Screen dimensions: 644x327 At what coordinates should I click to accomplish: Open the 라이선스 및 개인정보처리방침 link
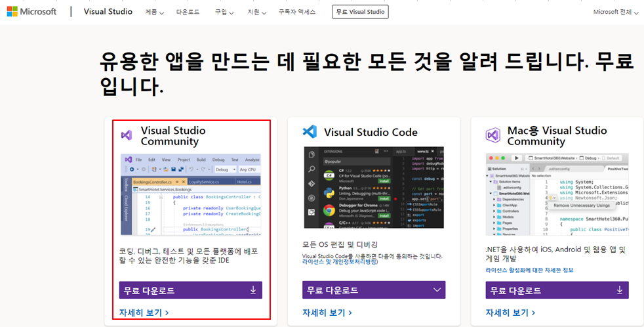point(340,261)
